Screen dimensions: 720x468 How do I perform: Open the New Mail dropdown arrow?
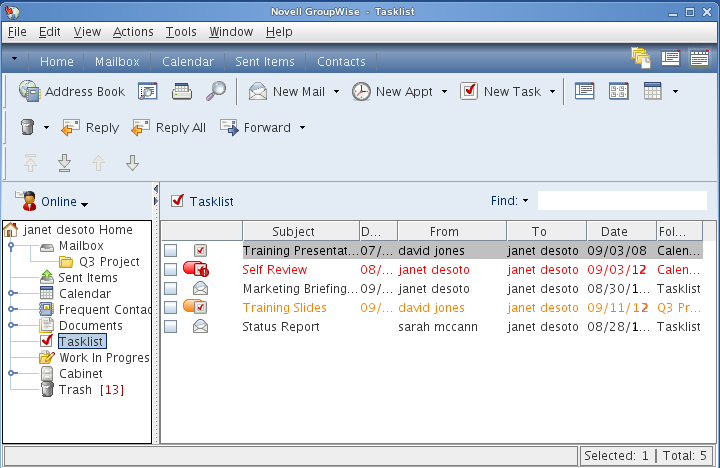tap(337, 91)
